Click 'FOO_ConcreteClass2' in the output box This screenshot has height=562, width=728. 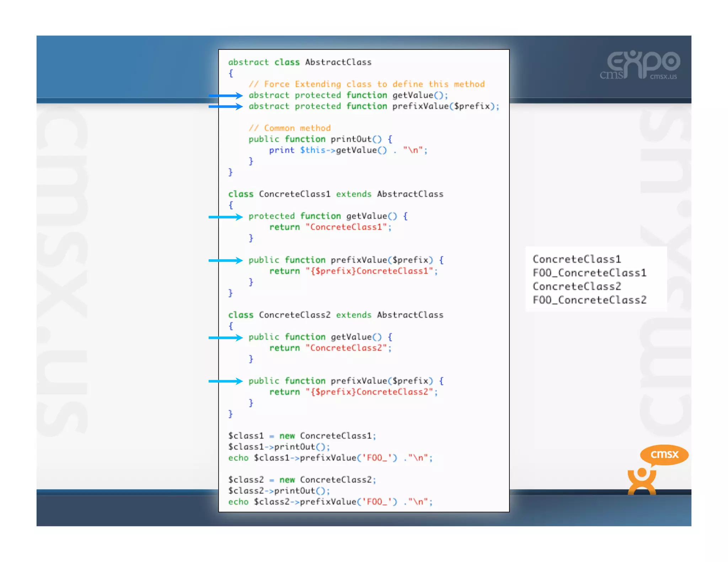(x=589, y=300)
